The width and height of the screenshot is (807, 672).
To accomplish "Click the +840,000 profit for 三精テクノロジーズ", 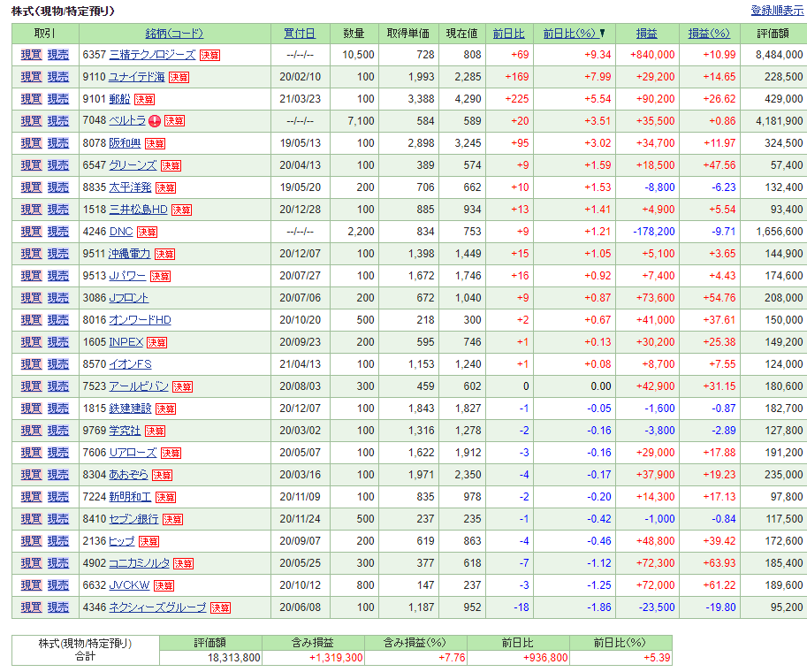I will (652, 55).
